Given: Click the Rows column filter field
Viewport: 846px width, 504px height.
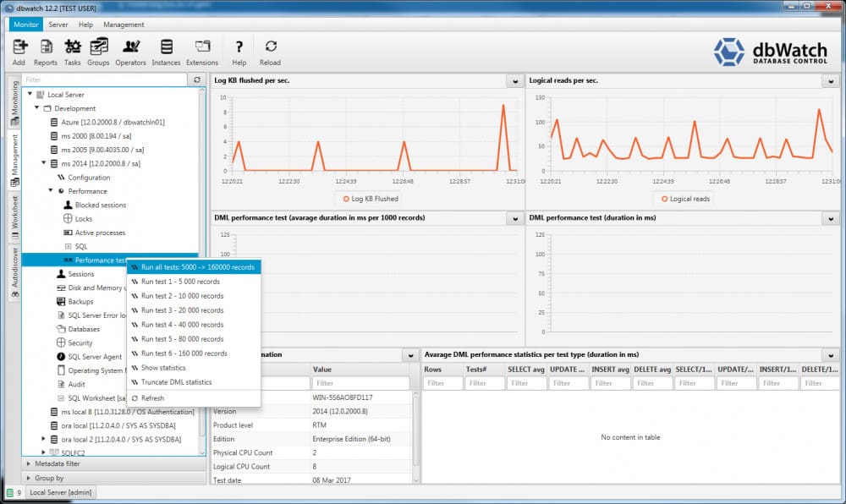Looking at the screenshot, I should (x=442, y=383).
